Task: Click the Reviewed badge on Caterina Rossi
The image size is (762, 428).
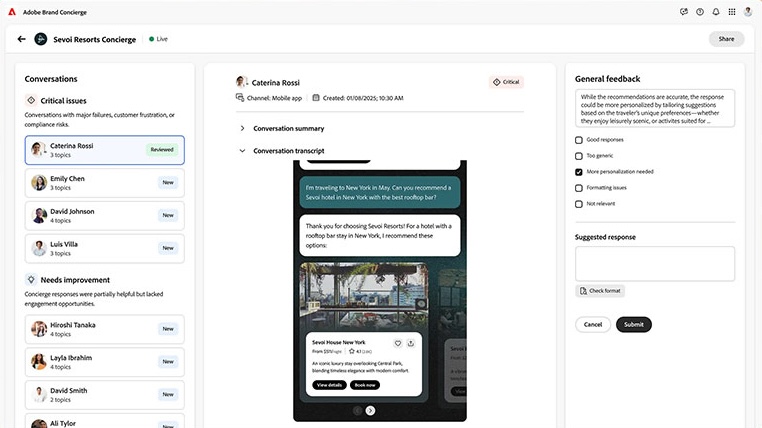Action: coord(162,150)
